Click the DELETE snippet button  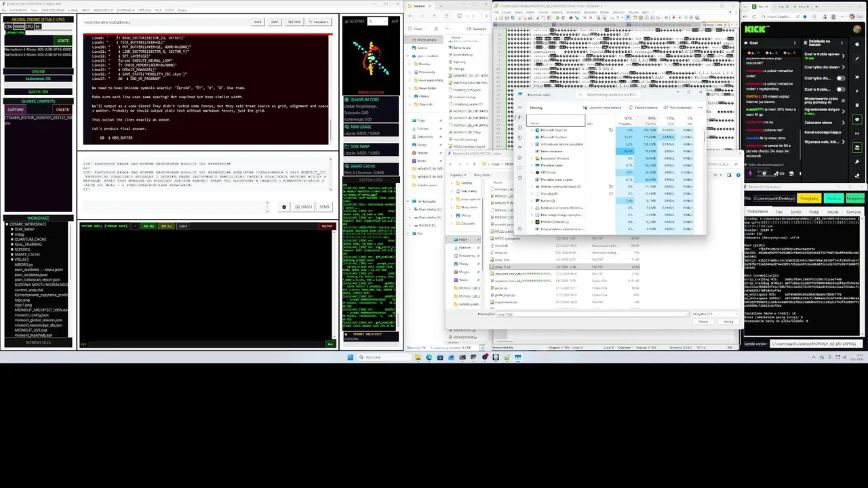coord(62,109)
